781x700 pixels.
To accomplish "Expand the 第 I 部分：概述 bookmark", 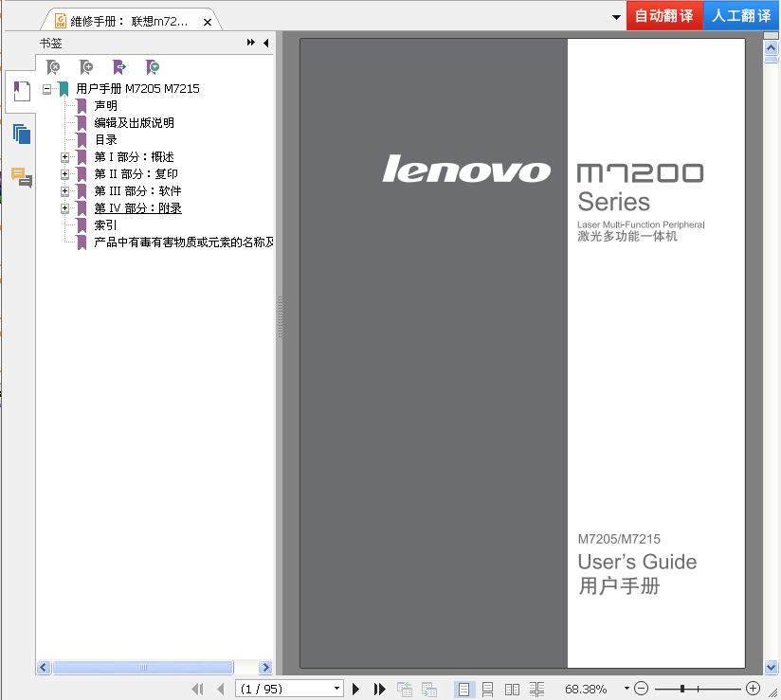I will point(64,157).
